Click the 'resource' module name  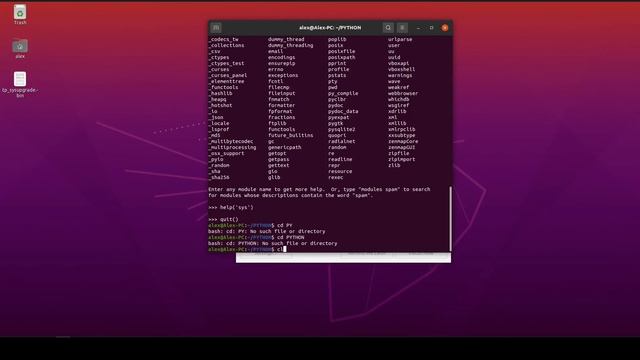340,171
